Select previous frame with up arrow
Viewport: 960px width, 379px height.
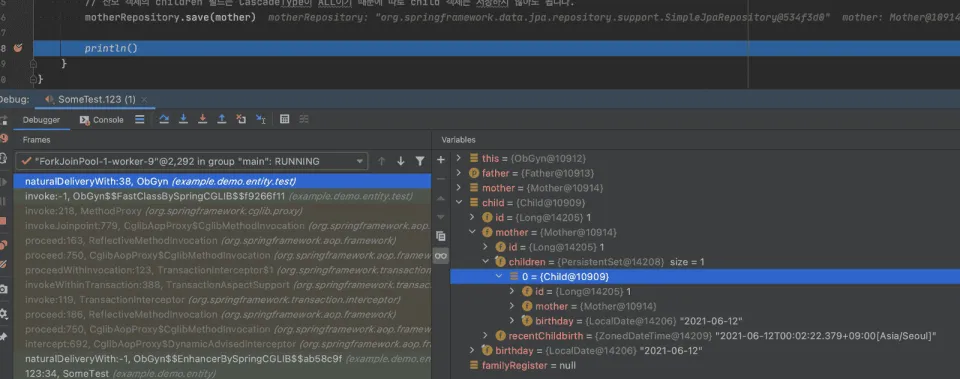click(381, 161)
